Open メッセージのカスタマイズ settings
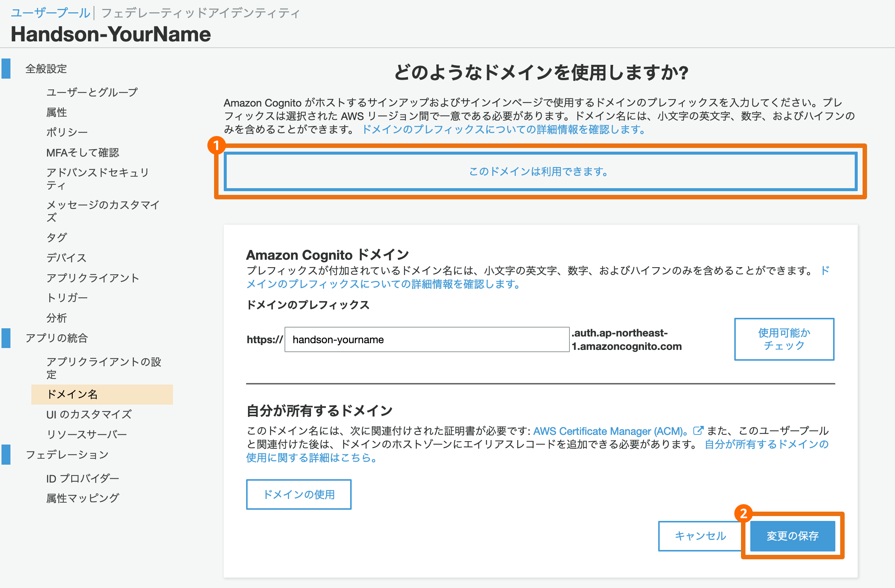This screenshot has height=588, width=895. pos(103,211)
